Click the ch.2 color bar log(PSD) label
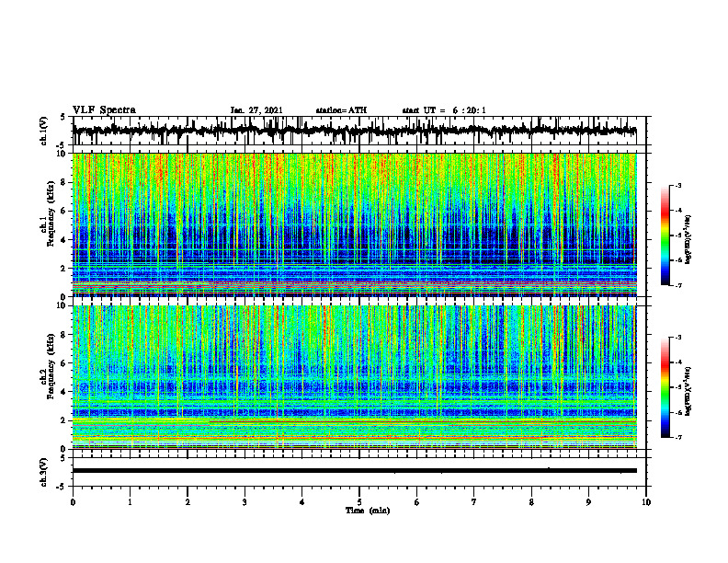 click(688, 391)
